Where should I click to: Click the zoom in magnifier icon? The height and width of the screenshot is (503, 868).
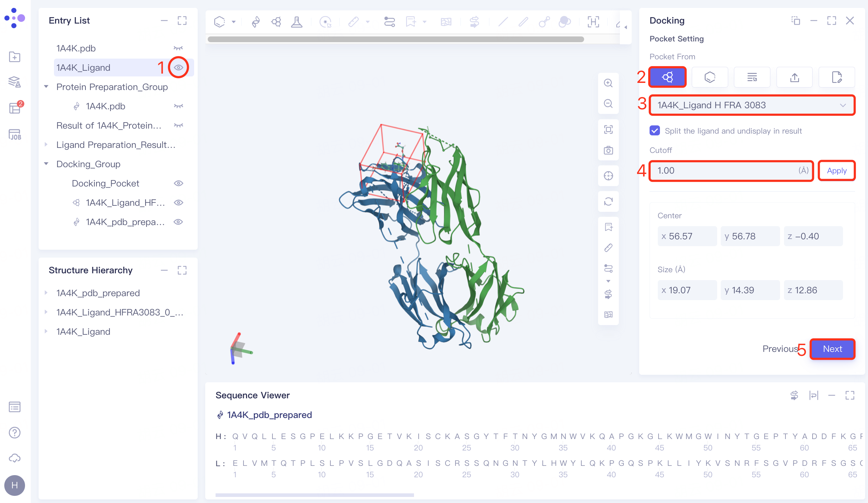608,83
